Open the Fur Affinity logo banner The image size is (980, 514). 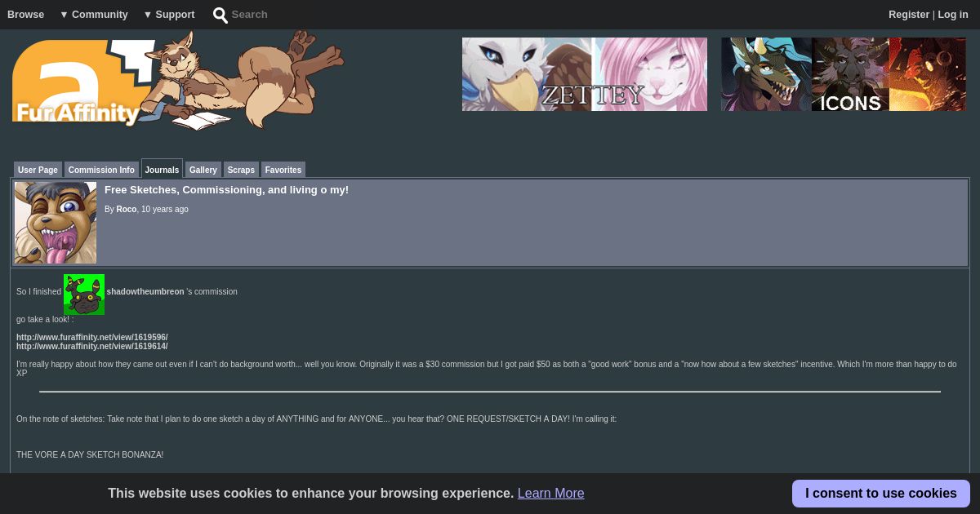point(178,80)
